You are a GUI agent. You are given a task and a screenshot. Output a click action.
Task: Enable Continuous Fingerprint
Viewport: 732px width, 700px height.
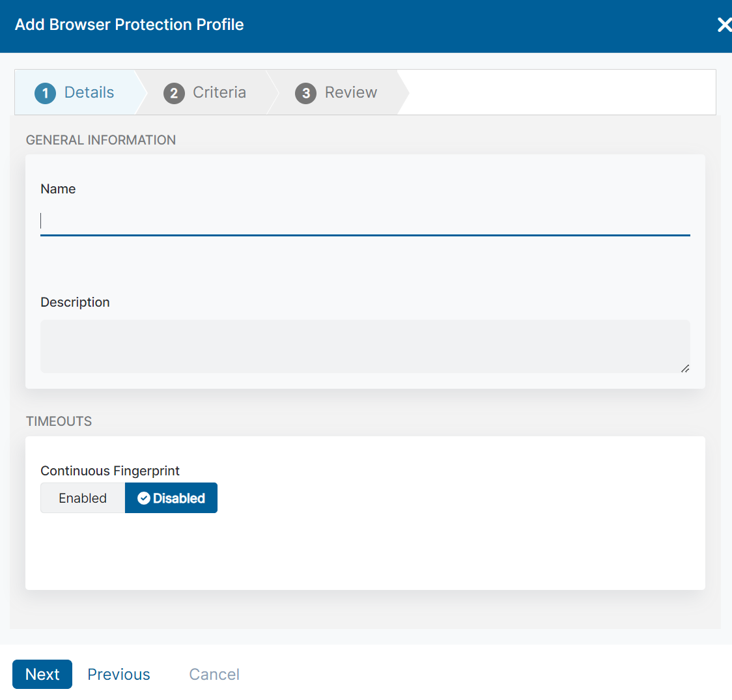point(83,498)
